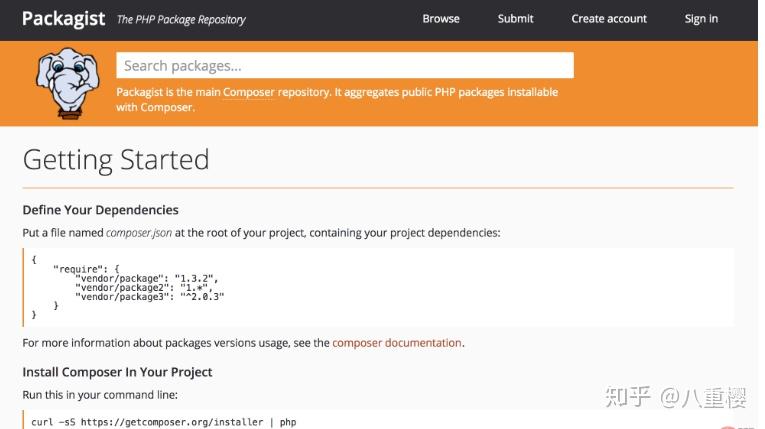Click the Packagist site title logo
The height and width of the screenshot is (429, 765).
point(63,18)
